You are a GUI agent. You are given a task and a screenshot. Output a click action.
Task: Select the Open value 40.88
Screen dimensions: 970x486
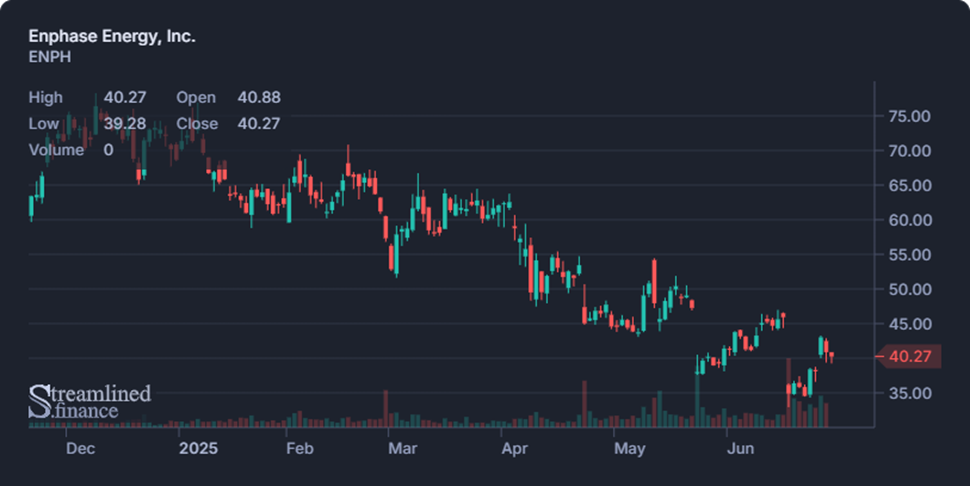point(259,98)
